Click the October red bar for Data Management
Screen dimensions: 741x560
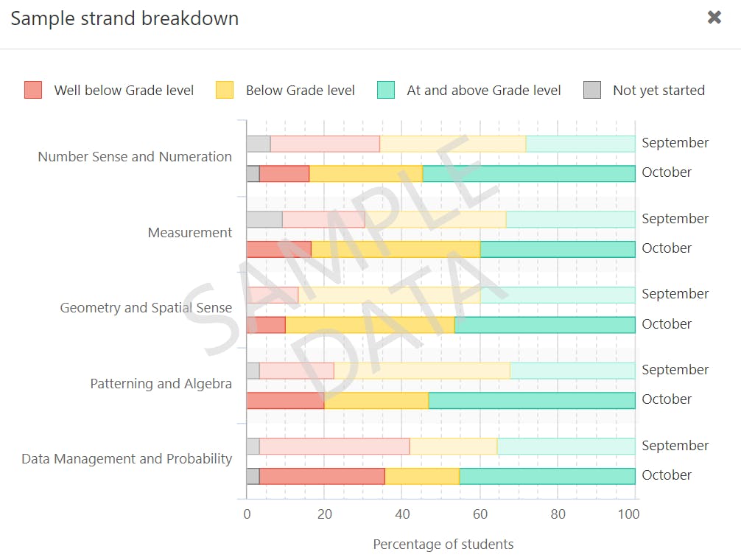click(x=322, y=476)
